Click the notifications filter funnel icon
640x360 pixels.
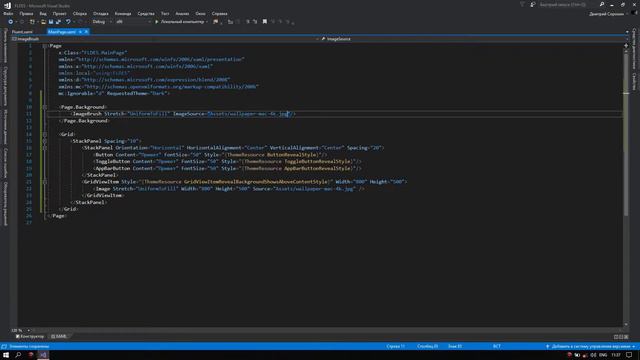[522, 4]
